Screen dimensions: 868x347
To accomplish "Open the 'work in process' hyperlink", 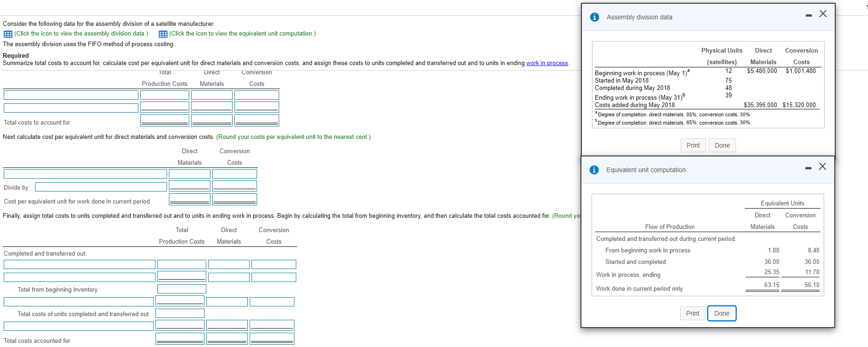I will pyautogui.click(x=547, y=63).
